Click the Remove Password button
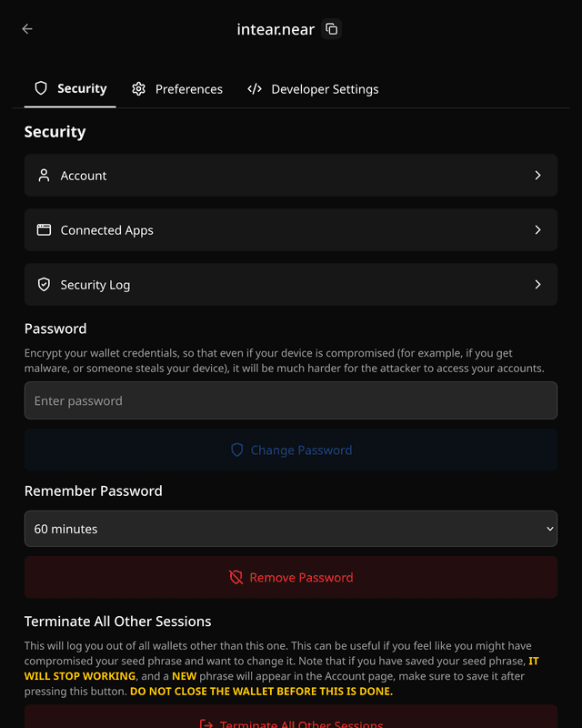This screenshot has width=582, height=728. 291,577
